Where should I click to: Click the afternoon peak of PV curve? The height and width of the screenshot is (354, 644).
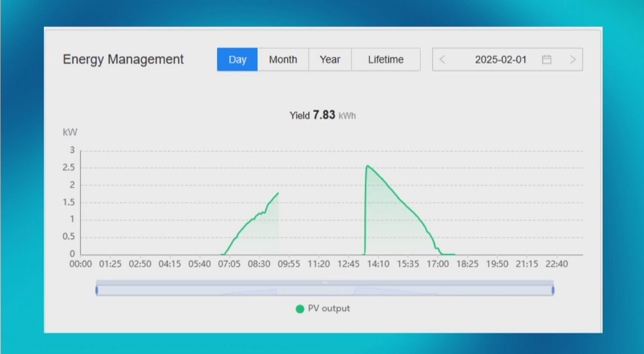pos(367,166)
